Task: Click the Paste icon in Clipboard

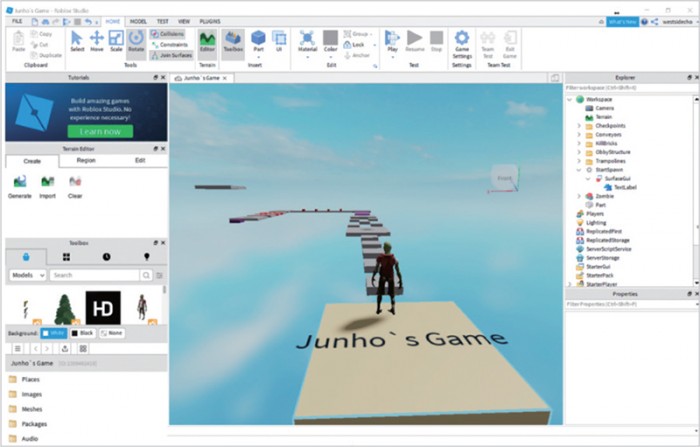Action: pyautogui.click(x=18, y=41)
